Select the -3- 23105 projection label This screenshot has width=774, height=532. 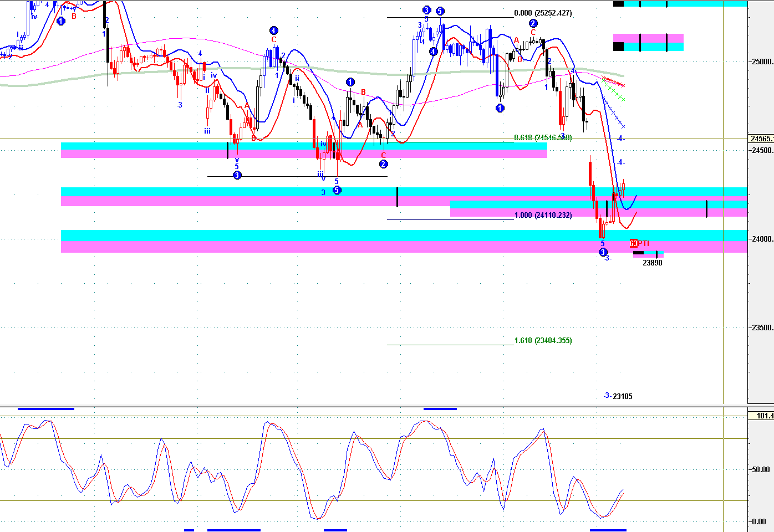coord(618,396)
